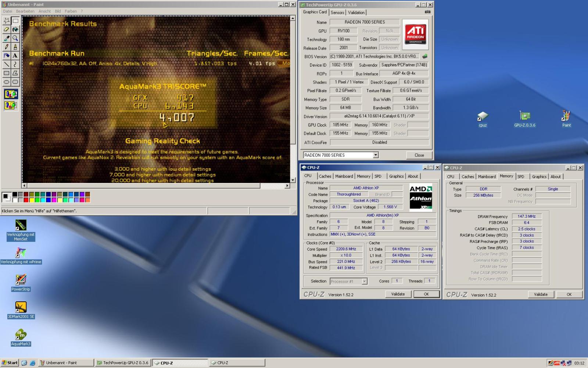Select the Free-Form Select tool in Paint
This screenshot has width=588, height=368.
(7, 21)
